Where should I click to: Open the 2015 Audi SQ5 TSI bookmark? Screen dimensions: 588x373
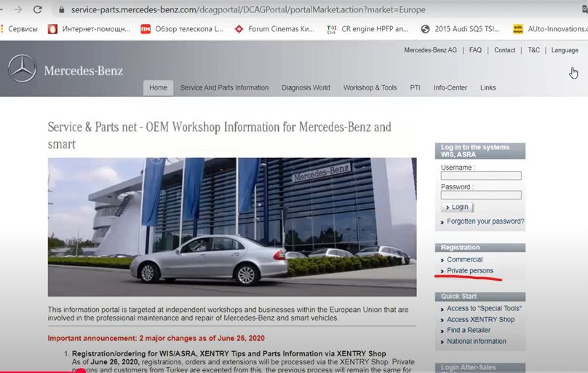click(x=461, y=29)
